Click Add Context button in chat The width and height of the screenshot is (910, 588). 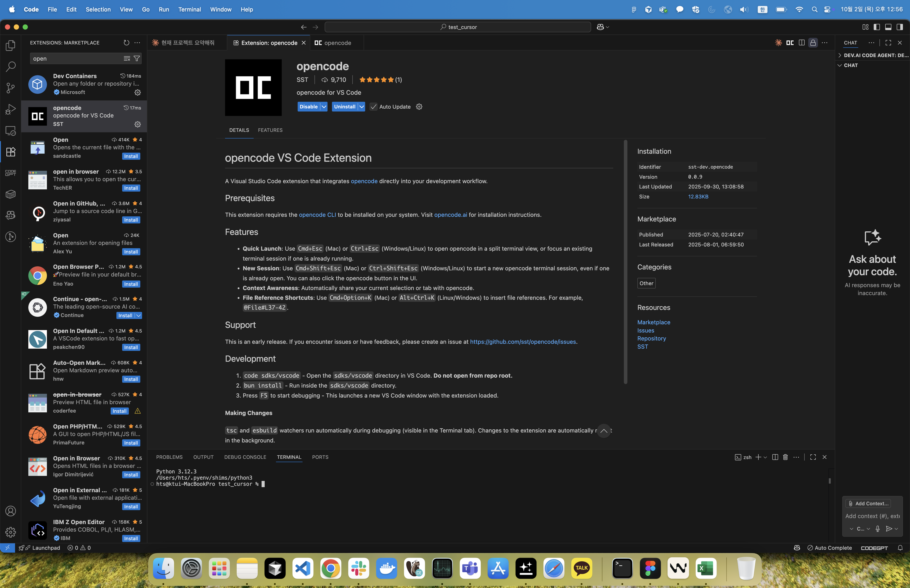click(x=868, y=504)
